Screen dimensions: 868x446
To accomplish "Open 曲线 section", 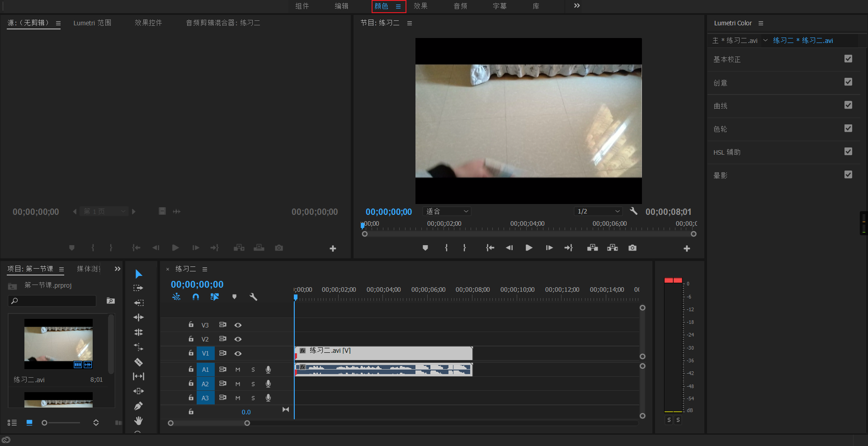I will [721, 106].
